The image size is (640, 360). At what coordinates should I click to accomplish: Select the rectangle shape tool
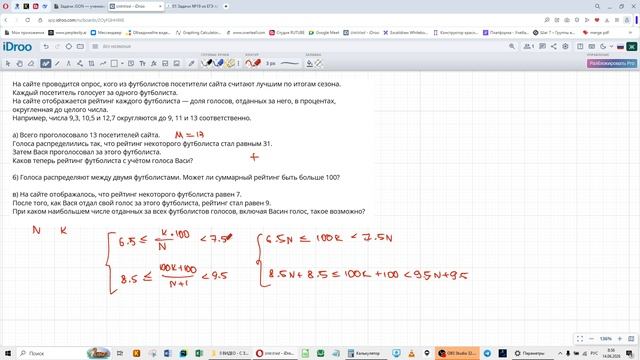(x=115, y=63)
